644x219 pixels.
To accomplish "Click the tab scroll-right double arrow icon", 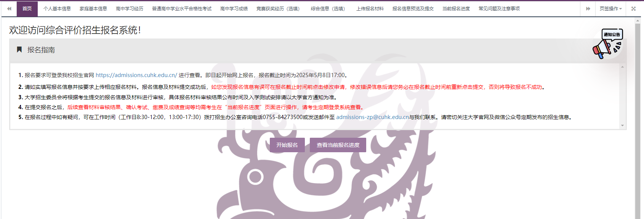I will tap(588, 9).
